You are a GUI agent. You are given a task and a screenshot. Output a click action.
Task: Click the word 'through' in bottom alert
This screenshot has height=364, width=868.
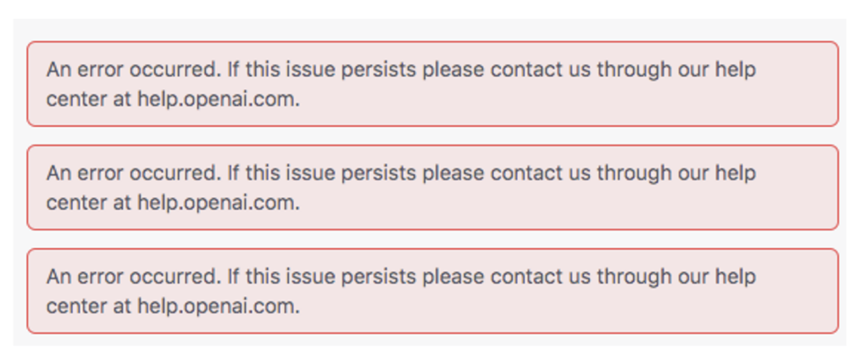point(634,277)
